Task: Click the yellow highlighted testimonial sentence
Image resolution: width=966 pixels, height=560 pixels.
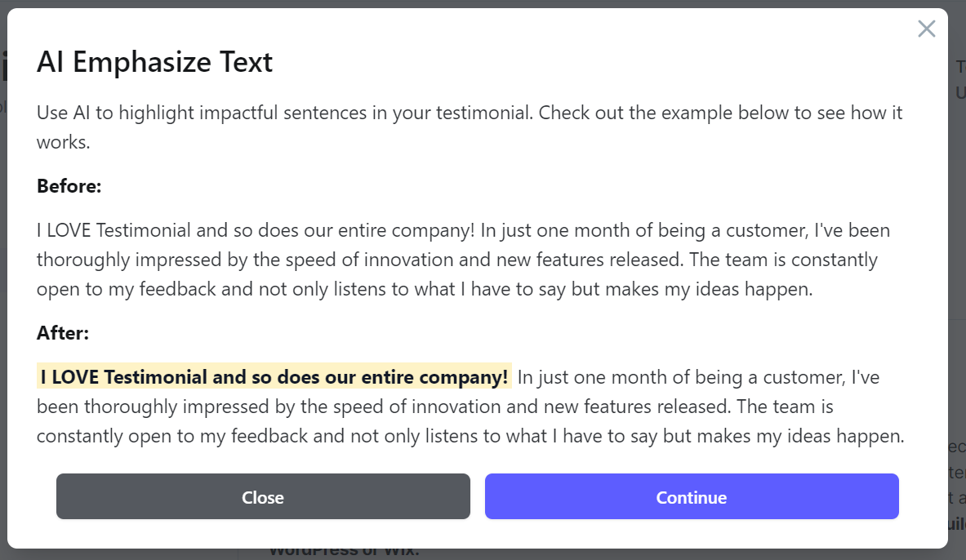Action: coord(274,377)
